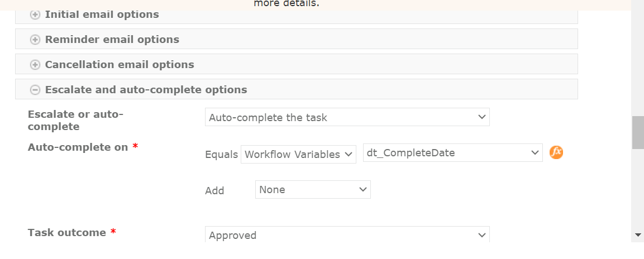Click the Task outcome field label
This screenshot has height=259, width=644.
point(66,232)
